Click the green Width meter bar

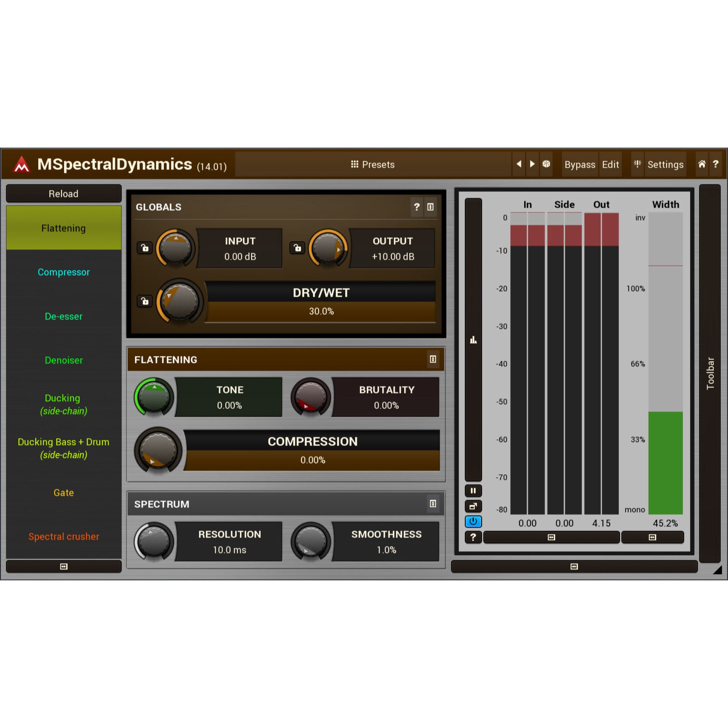pos(665,463)
